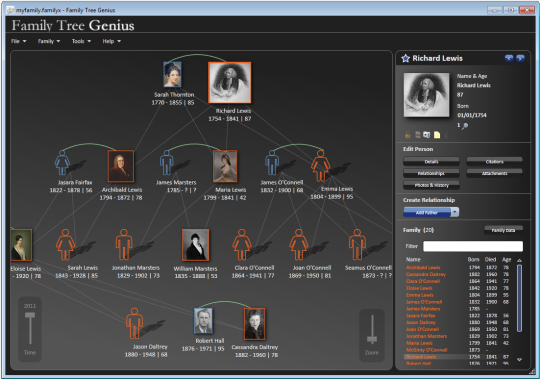Select Sarah Thornton's portrait in tree
Viewport: 540px width, 379px height.
point(172,74)
